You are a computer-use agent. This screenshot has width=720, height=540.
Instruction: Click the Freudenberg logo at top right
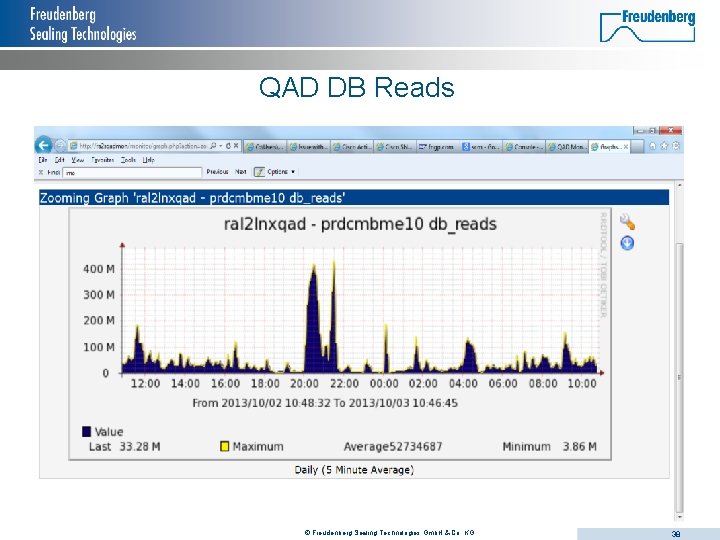647,26
